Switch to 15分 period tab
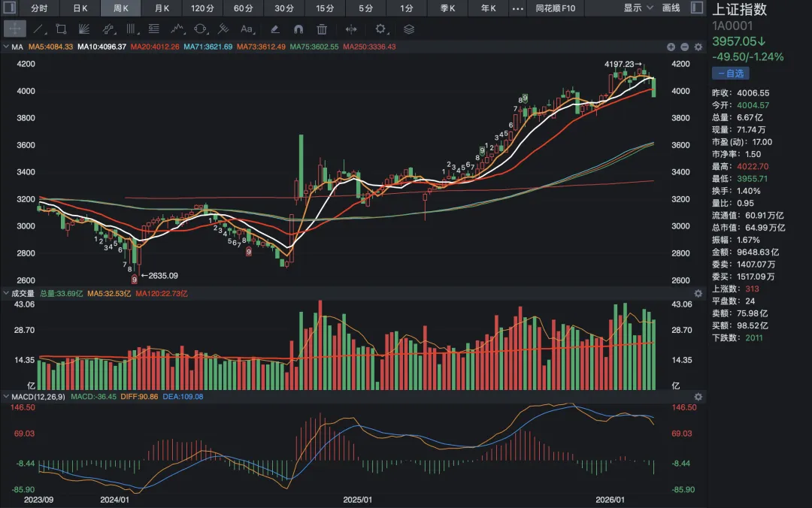This screenshot has width=812, height=508. 325,8
